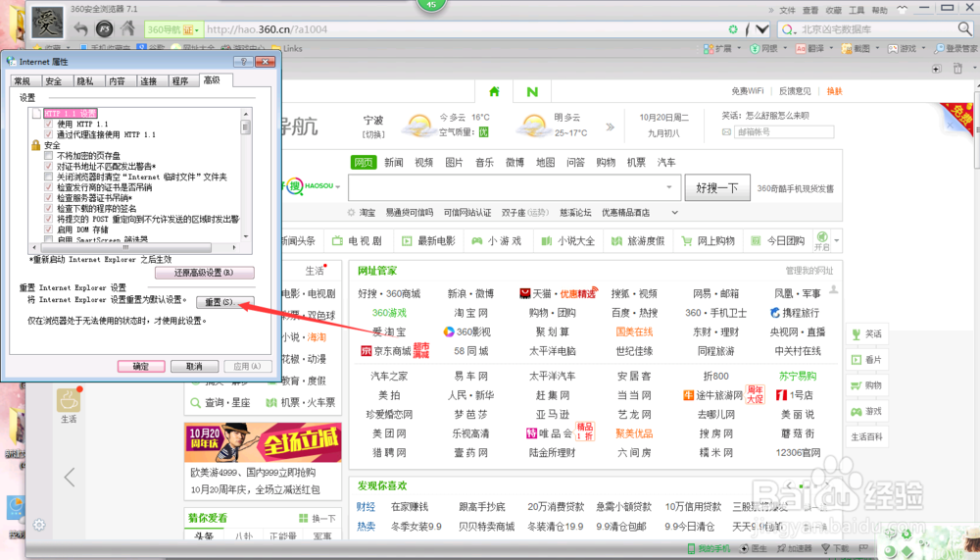Open settings gear at bottom left
This screenshot has height=560, width=980.
pyautogui.click(x=39, y=525)
